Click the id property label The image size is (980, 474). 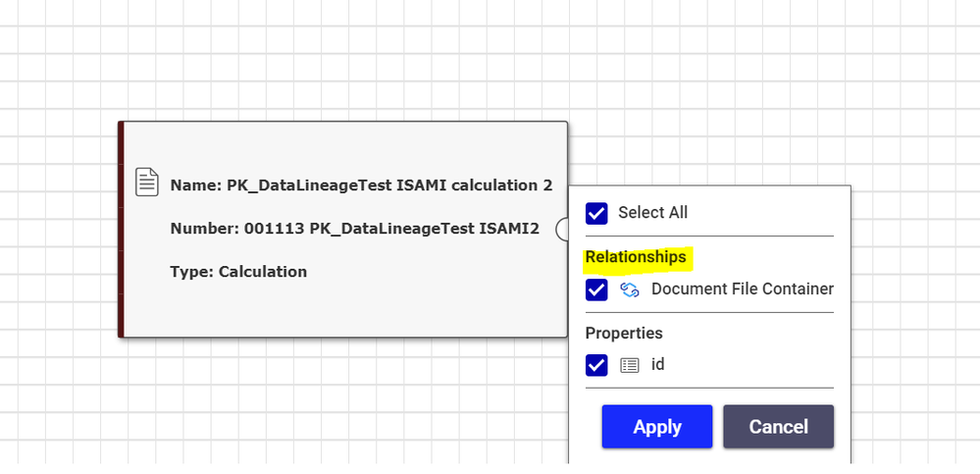pos(658,365)
